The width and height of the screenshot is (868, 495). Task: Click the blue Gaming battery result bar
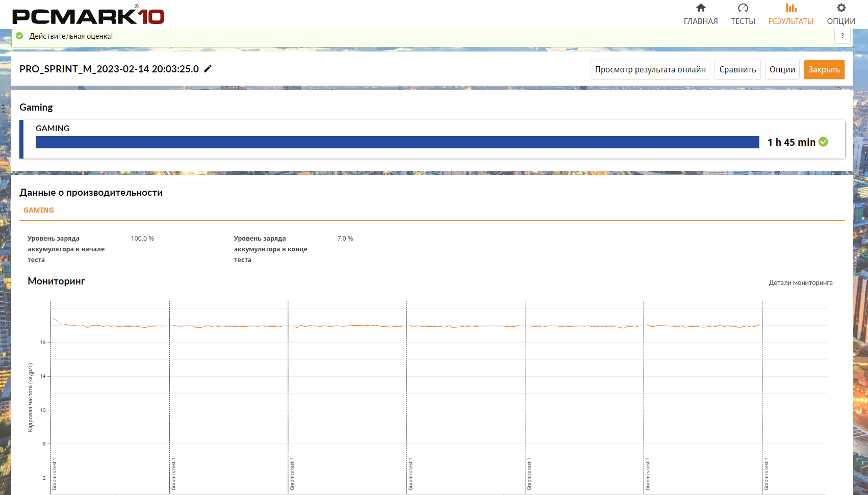coord(397,142)
